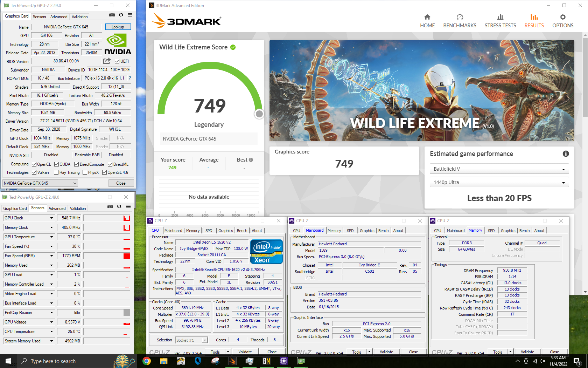Screen dimensions: 588x368
Task: Click the Lookup button in GPU-Z
Action: coord(118,27)
